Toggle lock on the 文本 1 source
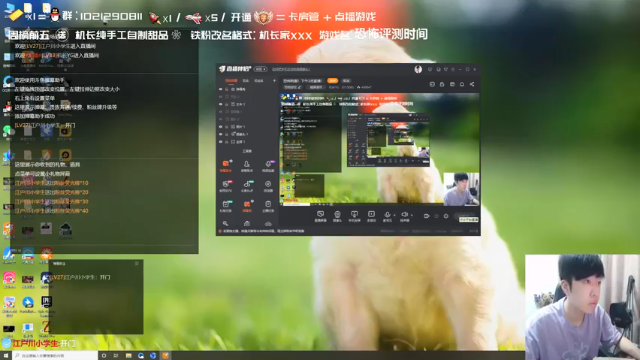Screen dimensions: 640x360 [x=227, y=104]
